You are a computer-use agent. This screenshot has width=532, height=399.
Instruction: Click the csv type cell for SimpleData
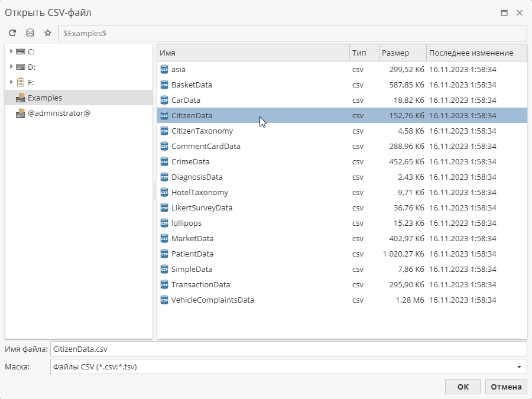point(358,270)
